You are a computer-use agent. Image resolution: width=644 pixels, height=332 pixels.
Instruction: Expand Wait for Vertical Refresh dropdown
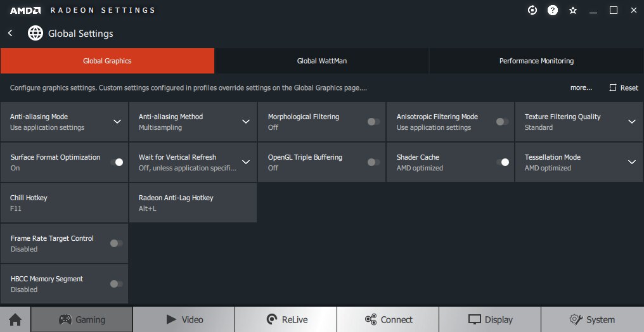point(245,162)
